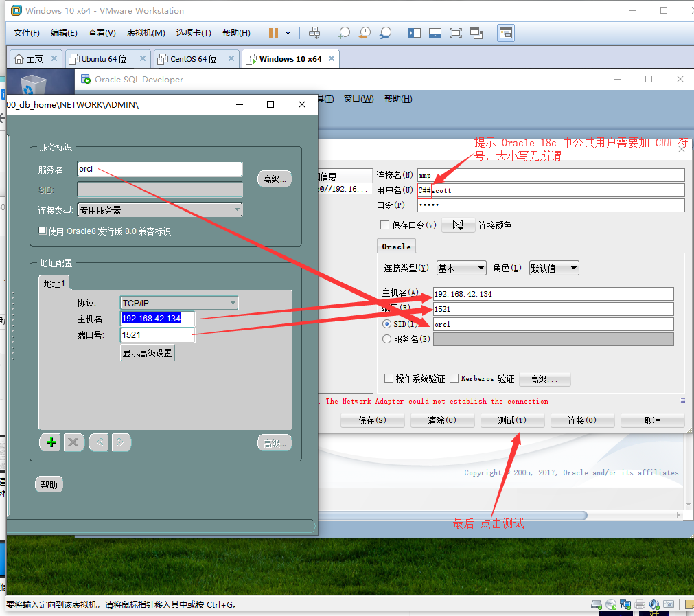Take a snapshot of this virtual machine

point(343,33)
